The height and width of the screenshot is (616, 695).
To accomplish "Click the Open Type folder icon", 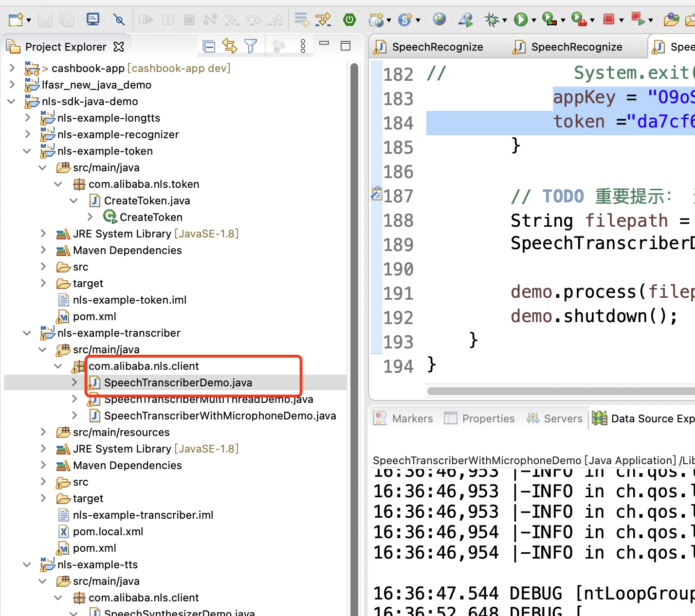I will [672, 19].
